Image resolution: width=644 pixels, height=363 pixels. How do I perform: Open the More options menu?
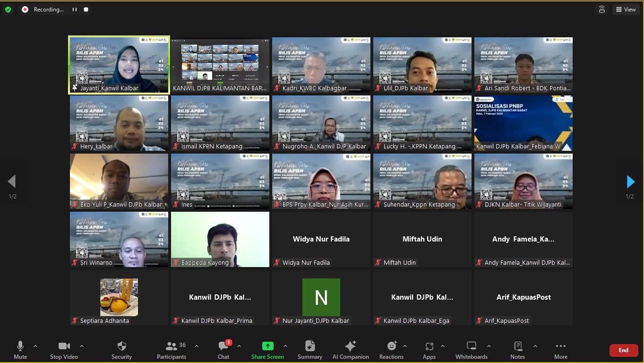coord(561,350)
